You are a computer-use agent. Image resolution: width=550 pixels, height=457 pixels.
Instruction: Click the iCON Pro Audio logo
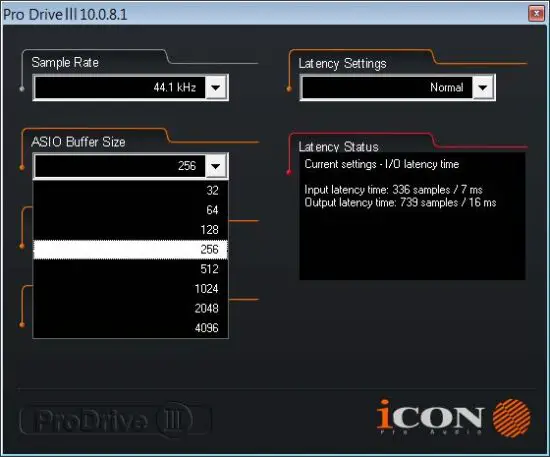click(454, 418)
